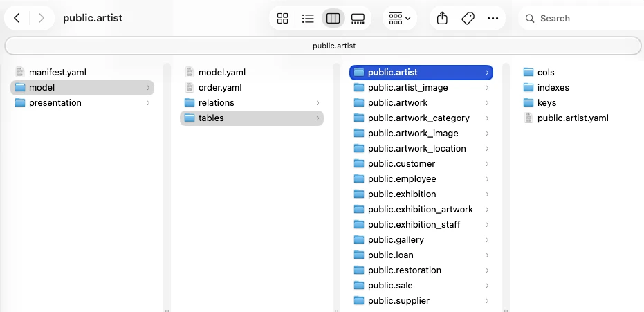The width and height of the screenshot is (644, 312).
Task: Open the group-by options dropdown
Action: click(400, 18)
